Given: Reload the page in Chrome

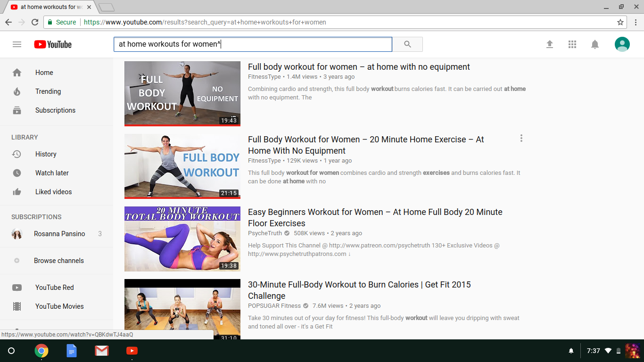Looking at the screenshot, I should coord(35,22).
